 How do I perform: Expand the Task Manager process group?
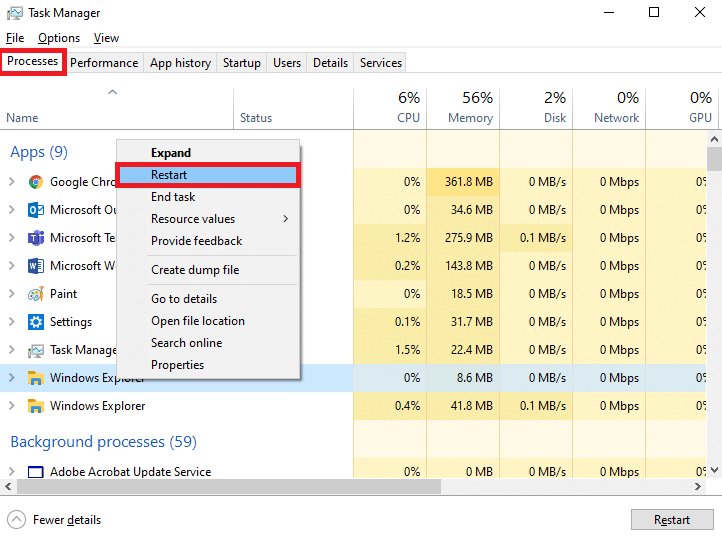pos(12,350)
